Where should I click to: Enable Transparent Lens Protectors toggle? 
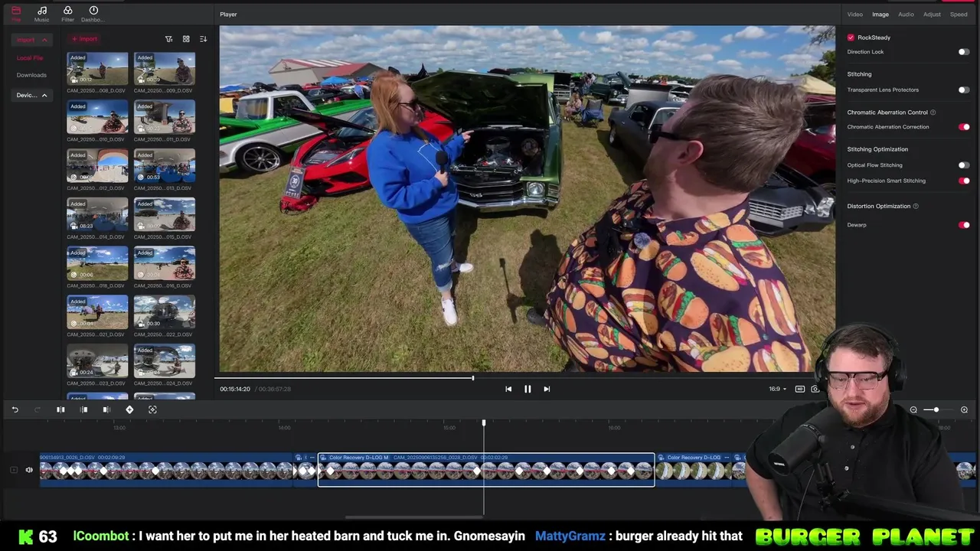(x=964, y=90)
